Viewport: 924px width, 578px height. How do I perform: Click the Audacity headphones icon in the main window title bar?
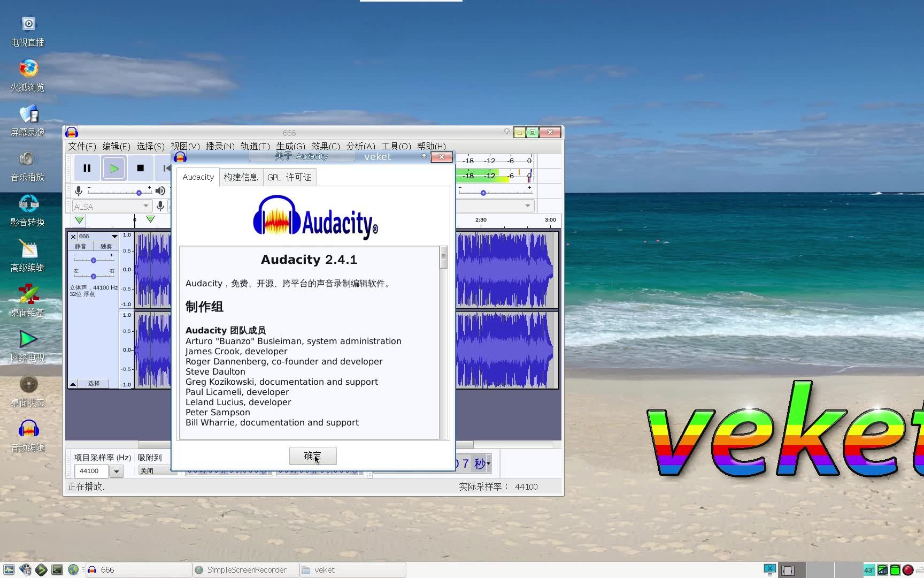72,133
